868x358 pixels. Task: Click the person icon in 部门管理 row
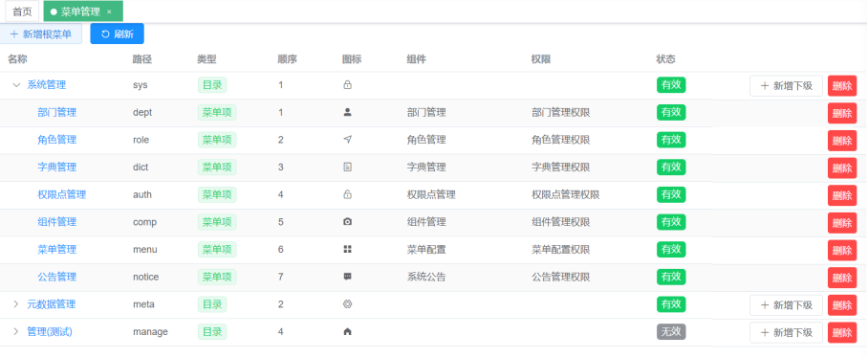pyautogui.click(x=347, y=113)
